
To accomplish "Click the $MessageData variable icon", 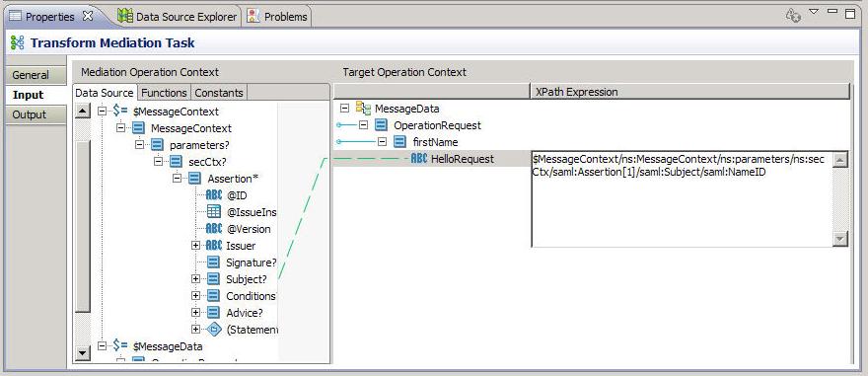I will click(120, 345).
